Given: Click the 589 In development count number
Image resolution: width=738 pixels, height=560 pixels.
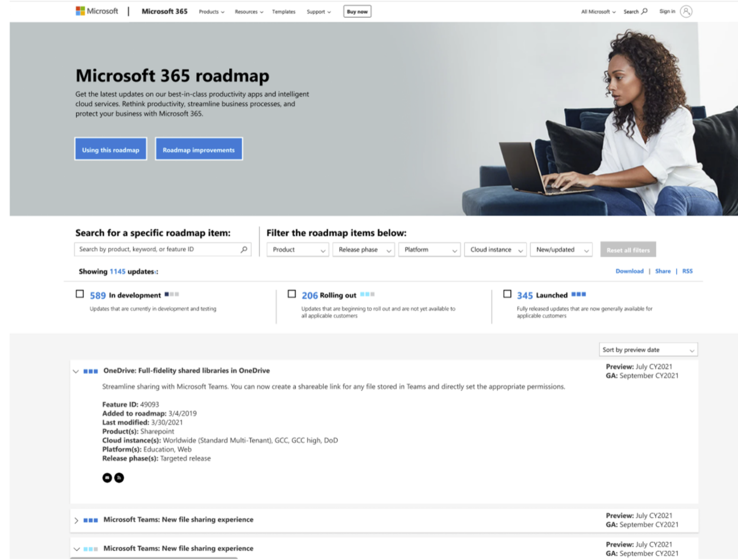Looking at the screenshot, I should click(98, 296).
